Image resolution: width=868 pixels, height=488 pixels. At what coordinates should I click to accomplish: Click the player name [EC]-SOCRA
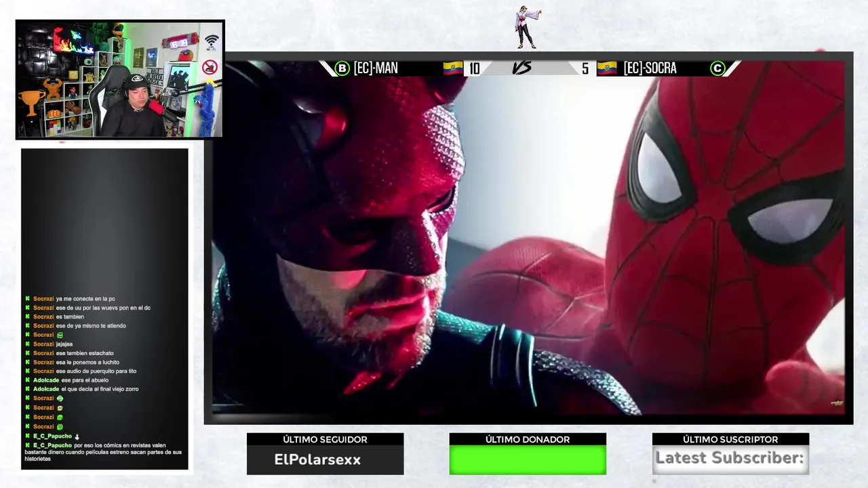point(650,68)
